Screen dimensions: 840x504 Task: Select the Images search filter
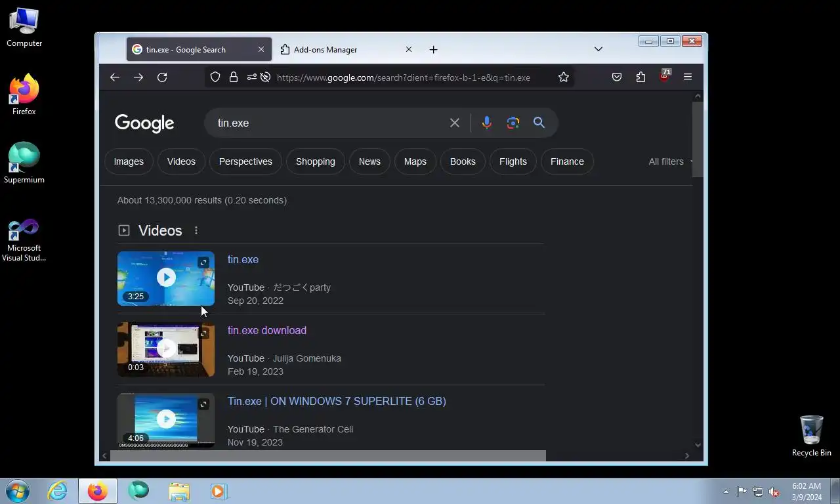coord(129,161)
